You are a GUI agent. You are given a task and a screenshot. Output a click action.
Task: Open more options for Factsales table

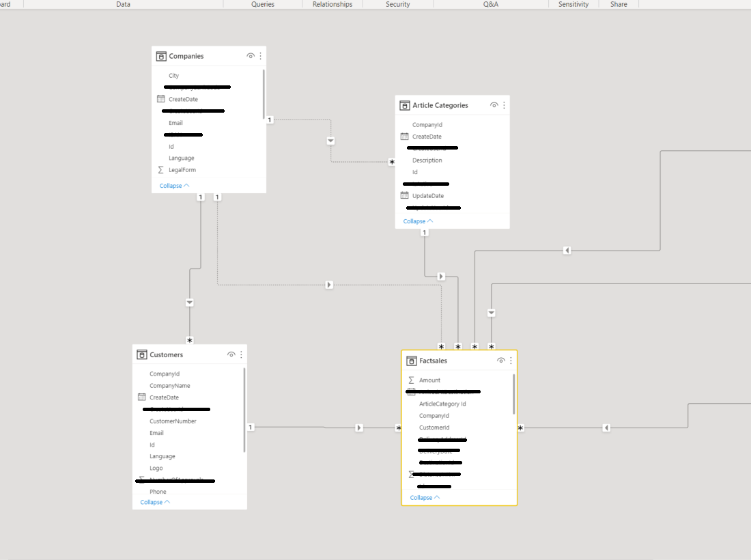coord(511,360)
